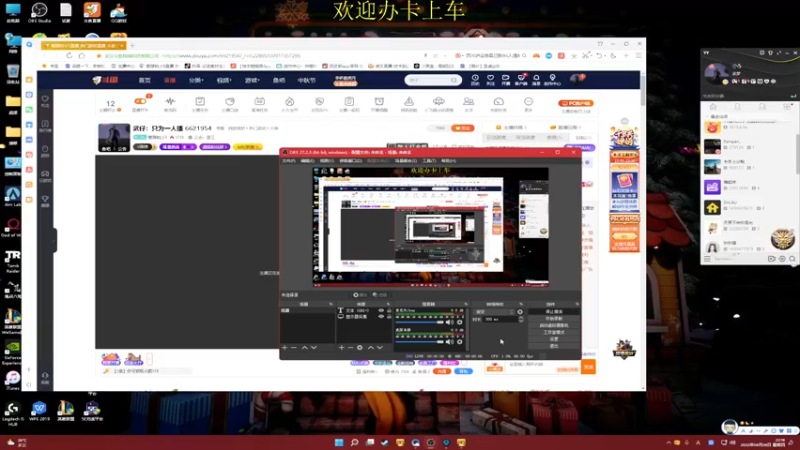Open the View menu in OBS
This screenshot has height=450, width=800.
click(x=327, y=161)
